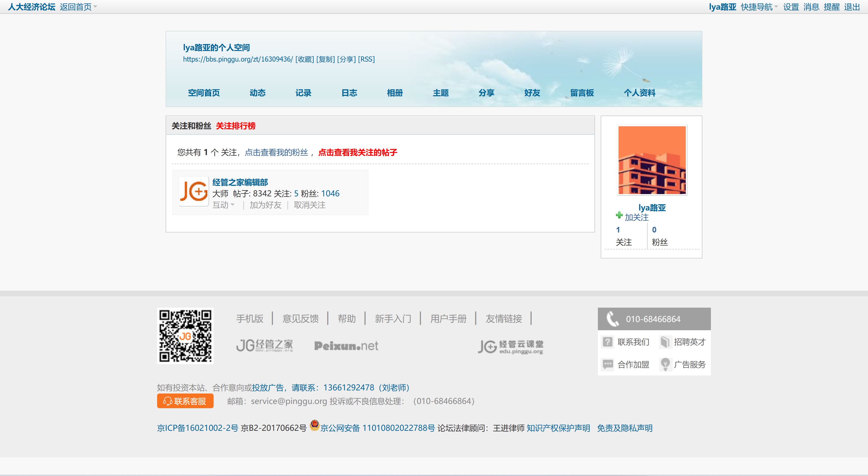Viewport: 868px width, 476px height.
Task: Click the phone icon beside 010-68466864
Action: point(612,319)
